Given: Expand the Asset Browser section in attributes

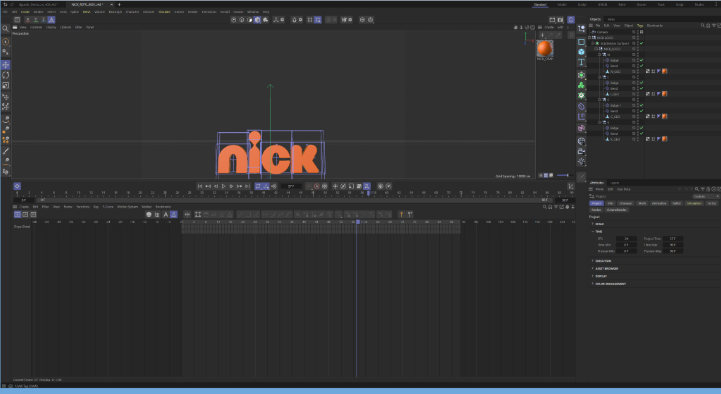Looking at the screenshot, I should click(607, 268).
